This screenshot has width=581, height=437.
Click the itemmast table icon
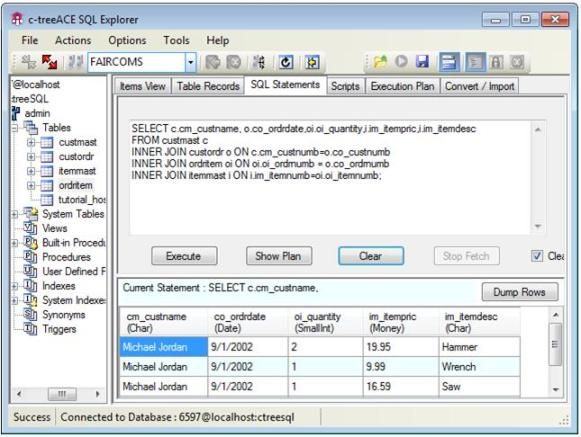coord(47,171)
